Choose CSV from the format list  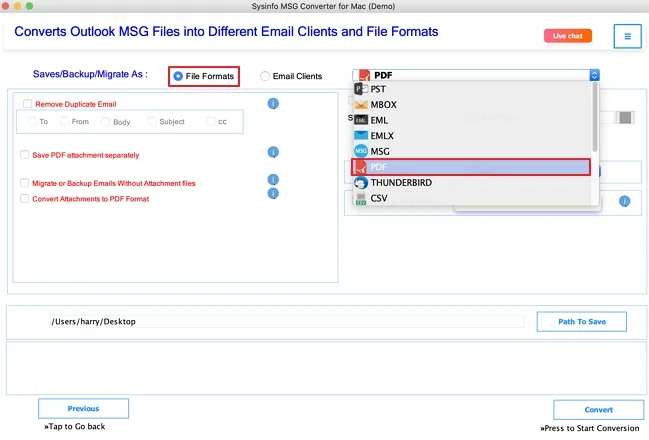(472, 198)
